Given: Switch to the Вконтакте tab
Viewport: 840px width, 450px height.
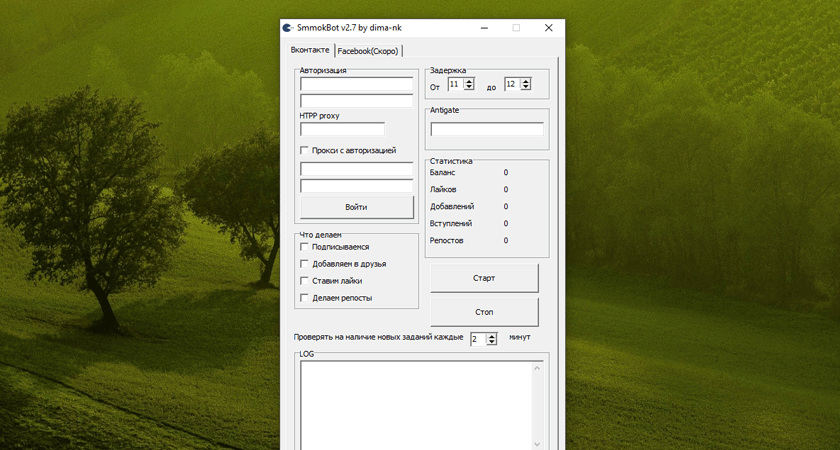Looking at the screenshot, I should 310,50.
